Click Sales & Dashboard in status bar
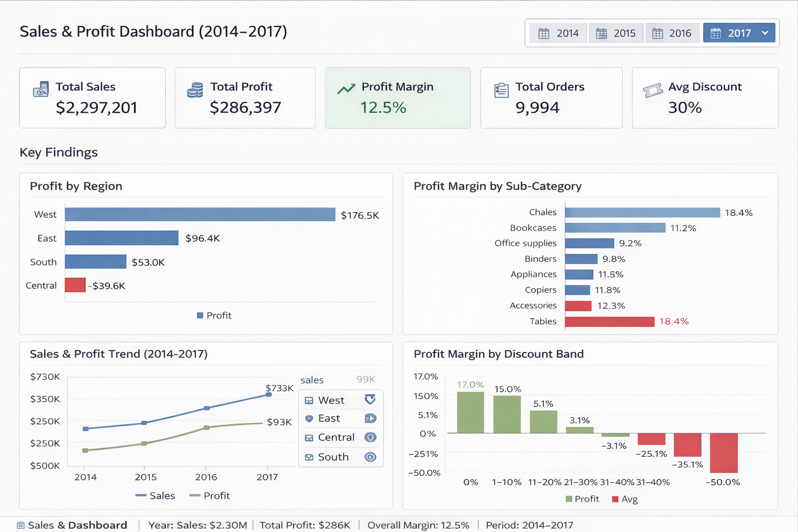Viewport: 798px width, 532px height. pyautogui.click(x=77, y=525)
